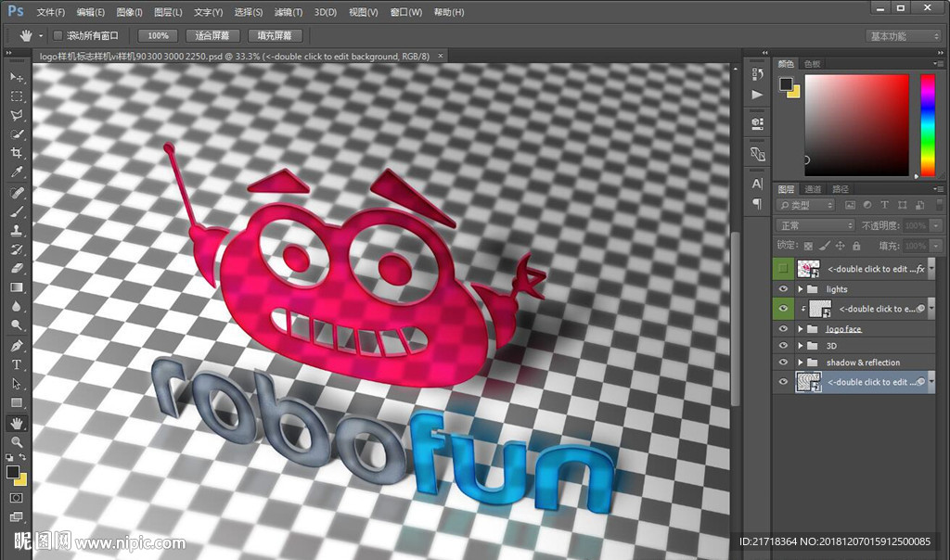Select the Dodge tool
This screenshot has width=950, height=560.
17,325
